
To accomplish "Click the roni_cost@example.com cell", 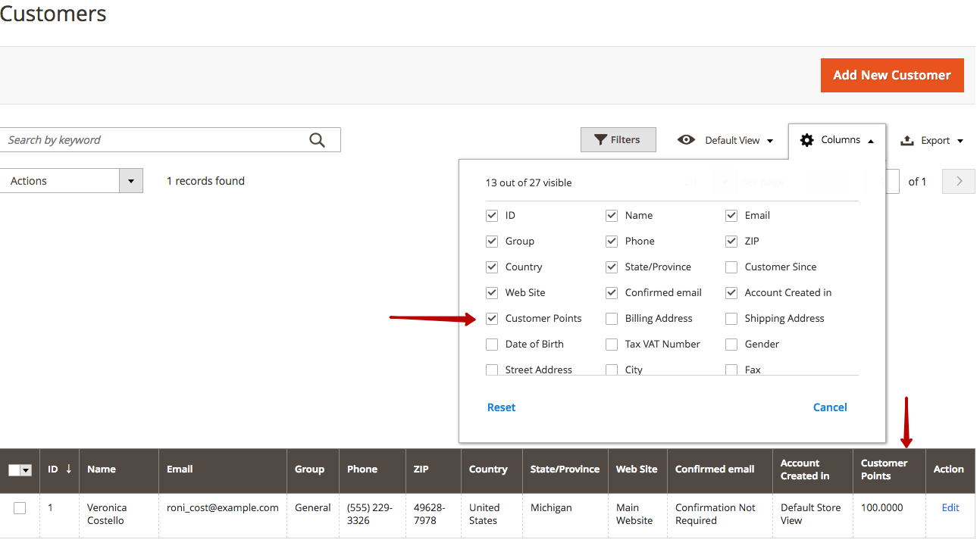I will (x=223, y=508).
